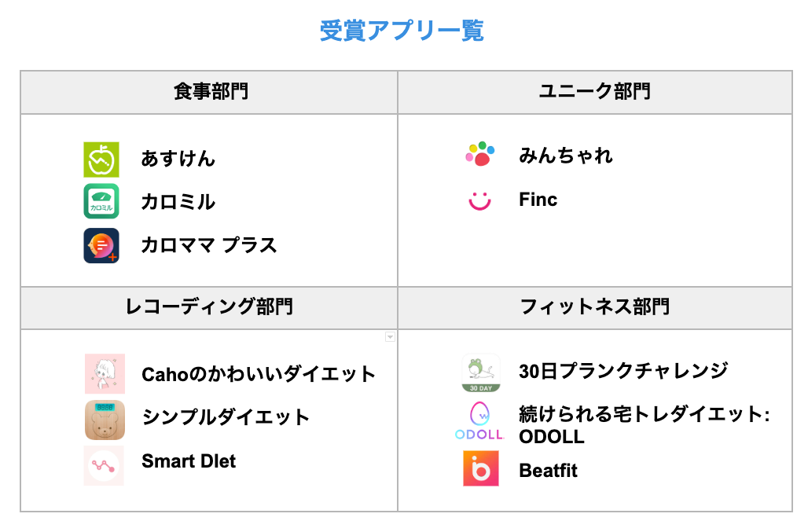Click the カロミル app icon
This screenshot has height=532, width=808.
pos(101,201)
